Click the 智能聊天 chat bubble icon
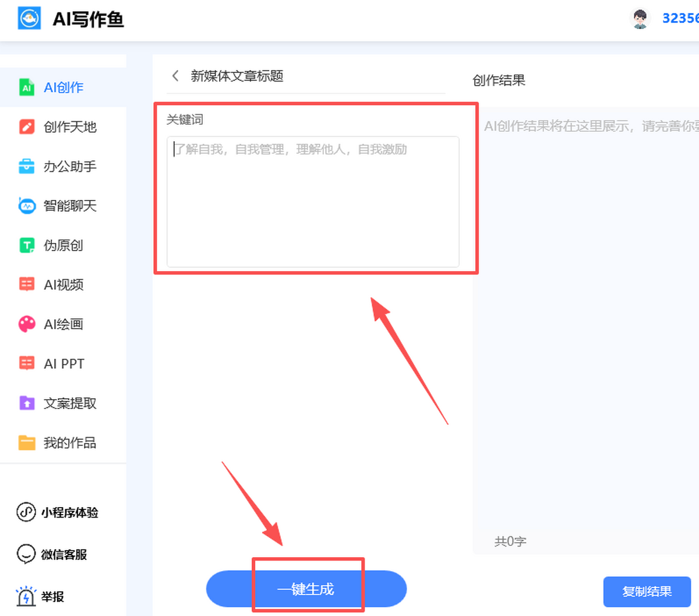Viewport: 699px width, 616px height. click(x=27, y=206)
